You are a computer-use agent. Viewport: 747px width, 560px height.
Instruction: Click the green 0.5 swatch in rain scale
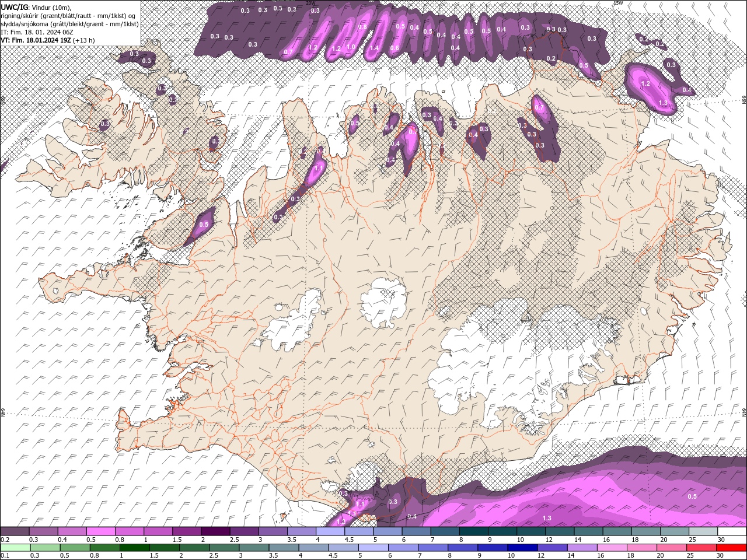click(75, 547)
